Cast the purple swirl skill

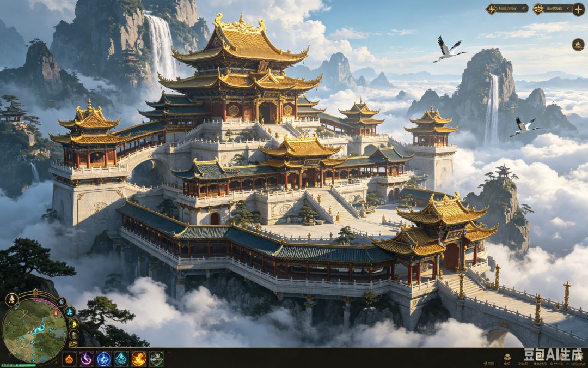click(x=87, y=359)
